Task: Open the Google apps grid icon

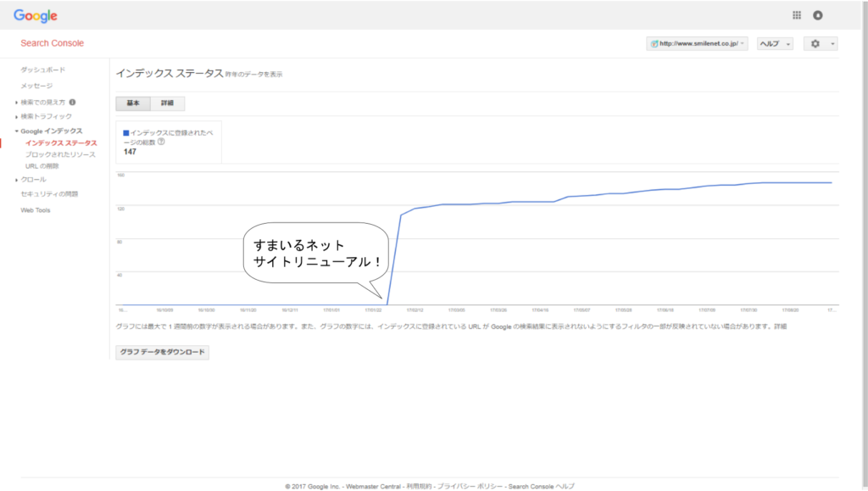Action: pyautogui.click(x=796, y=15)
